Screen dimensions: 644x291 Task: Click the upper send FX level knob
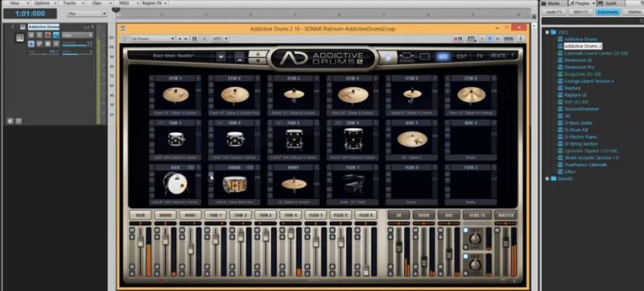point(476,238)
